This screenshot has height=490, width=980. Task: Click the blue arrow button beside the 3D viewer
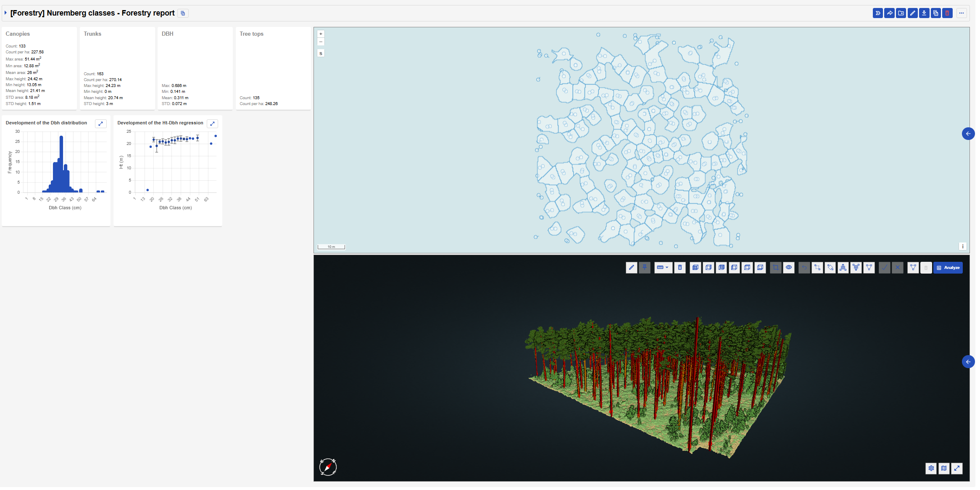(968, 361)
